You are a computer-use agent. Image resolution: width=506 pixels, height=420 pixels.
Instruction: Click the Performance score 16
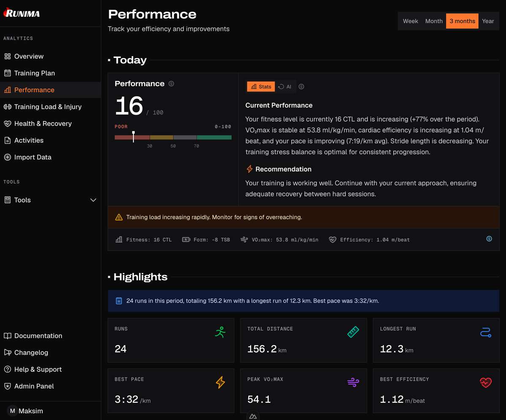coord(129,106)
